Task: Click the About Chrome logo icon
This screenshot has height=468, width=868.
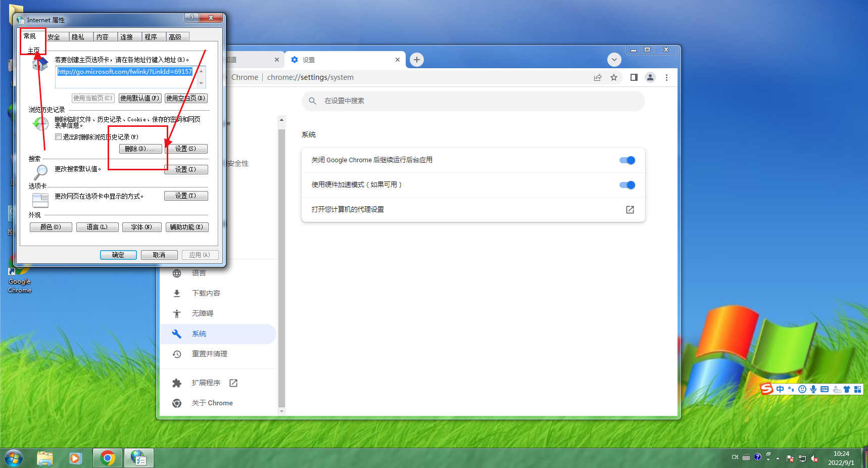Action: point(177,403)
